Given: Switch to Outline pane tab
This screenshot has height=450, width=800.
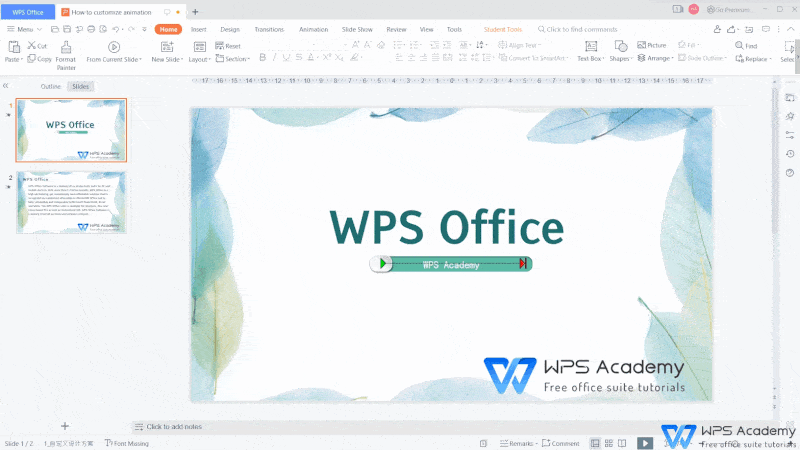Looking at the screenshot, I should 51,86.
